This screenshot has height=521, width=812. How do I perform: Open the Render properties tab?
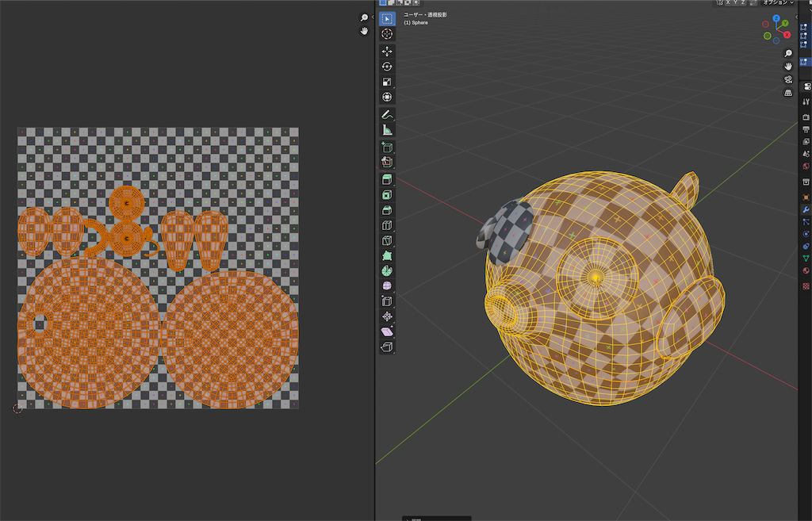[x=806, y=117]
